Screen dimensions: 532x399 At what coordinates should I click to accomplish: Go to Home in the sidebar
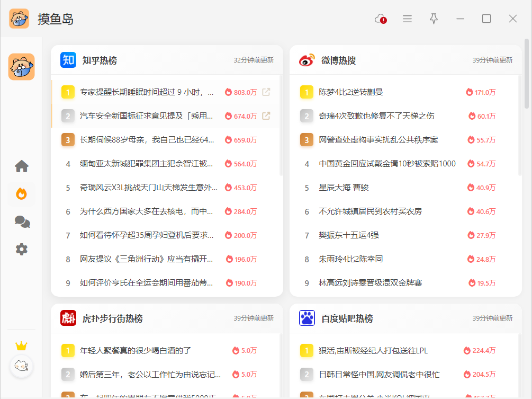tap(22, 166)
